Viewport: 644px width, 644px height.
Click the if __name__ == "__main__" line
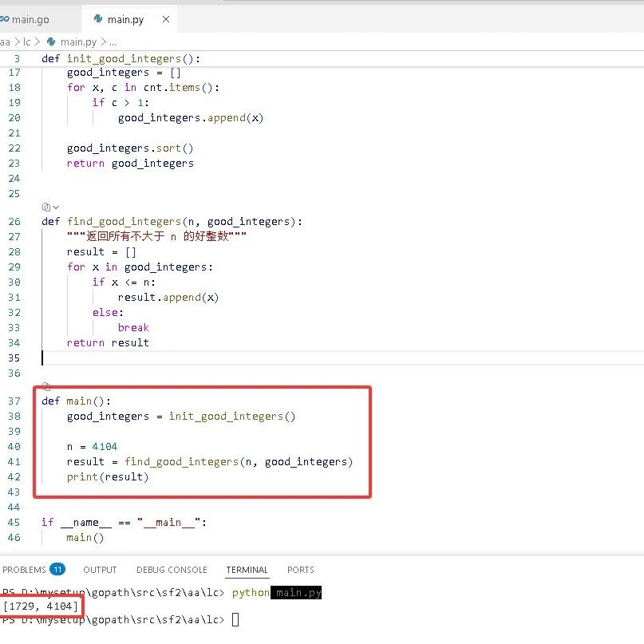124,523
